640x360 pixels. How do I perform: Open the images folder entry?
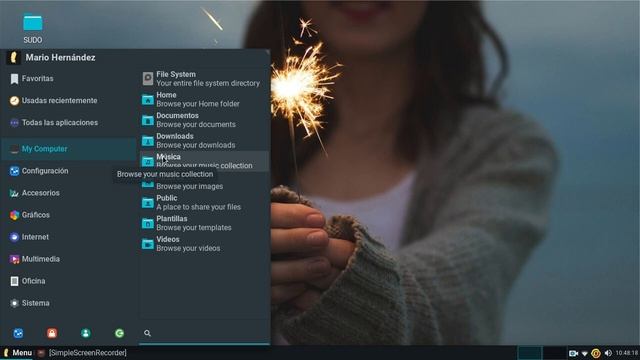tap(204, 182)
